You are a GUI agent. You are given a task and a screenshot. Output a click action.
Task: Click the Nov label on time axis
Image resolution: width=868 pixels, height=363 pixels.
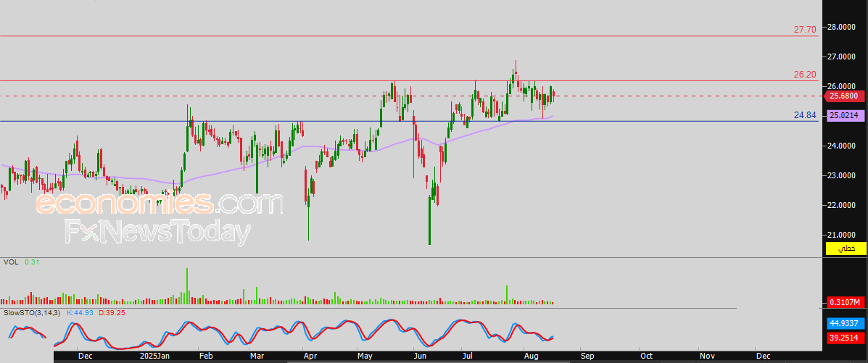(x=706, y=356)
